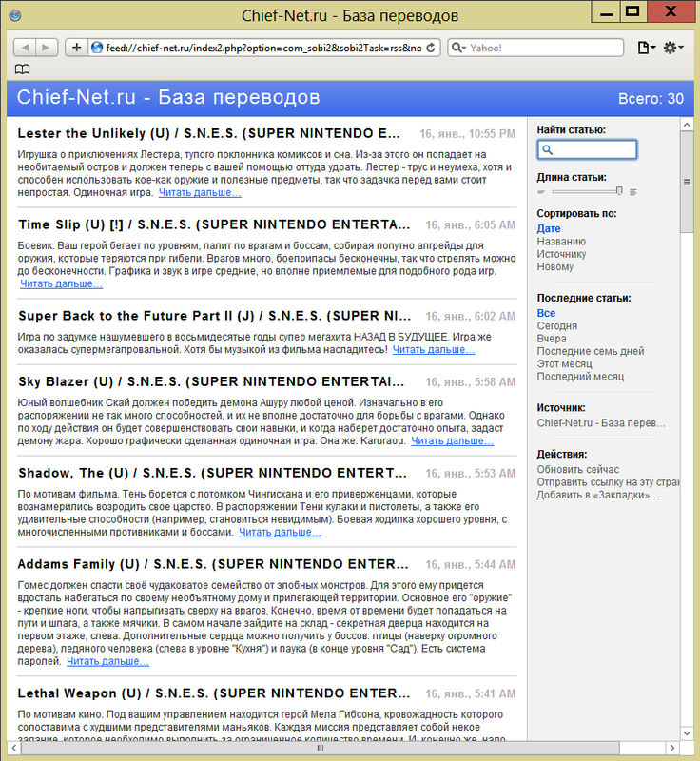The image size is (700, 761).
Task: Click Читать дальше under Back to the Future
Action: (434, 350)
